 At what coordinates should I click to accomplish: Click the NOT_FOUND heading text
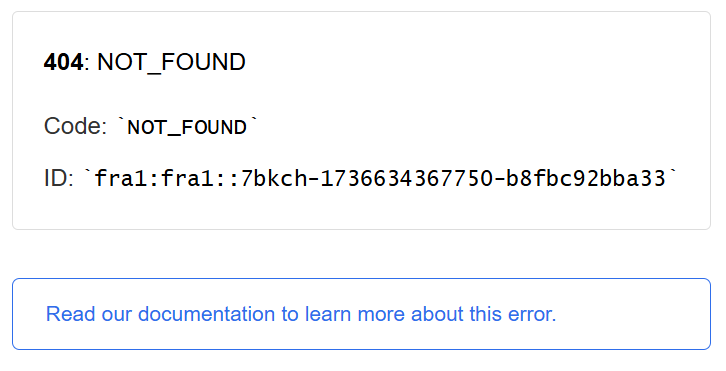click(171, 63)
